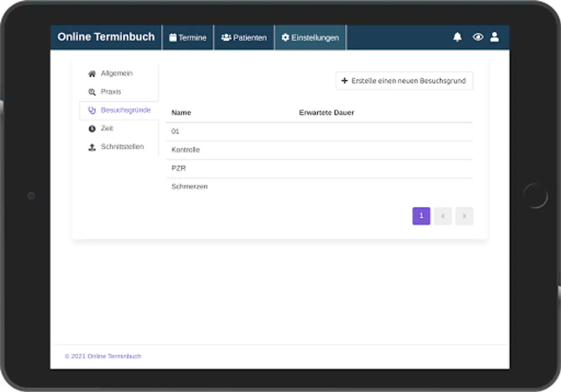This screenshot has width=561, height=392.
Task: Select the Einstellungen tab
Action: pos(310,37)
